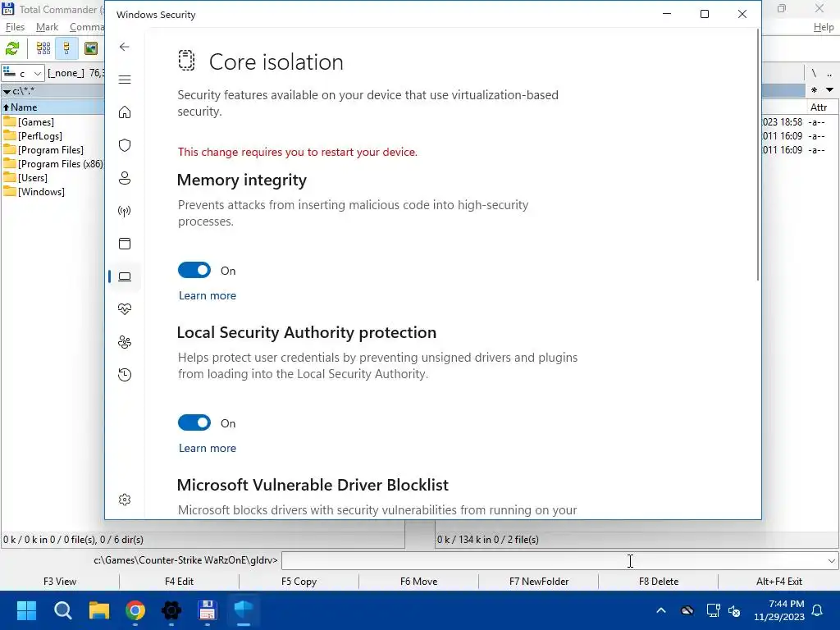Click the cloud sync tray icon

pos(687,610)
